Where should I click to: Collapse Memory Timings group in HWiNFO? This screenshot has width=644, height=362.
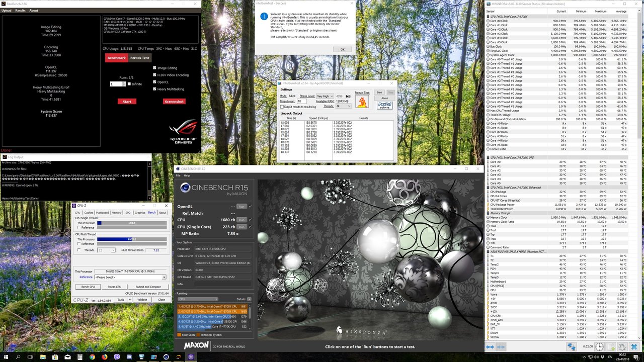tap(488, 213)
